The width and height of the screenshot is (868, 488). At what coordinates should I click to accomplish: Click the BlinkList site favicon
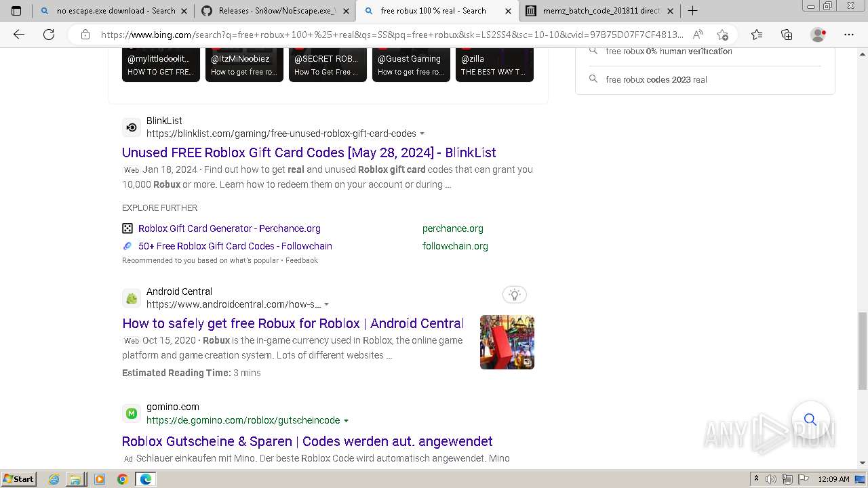coord(132,127)
